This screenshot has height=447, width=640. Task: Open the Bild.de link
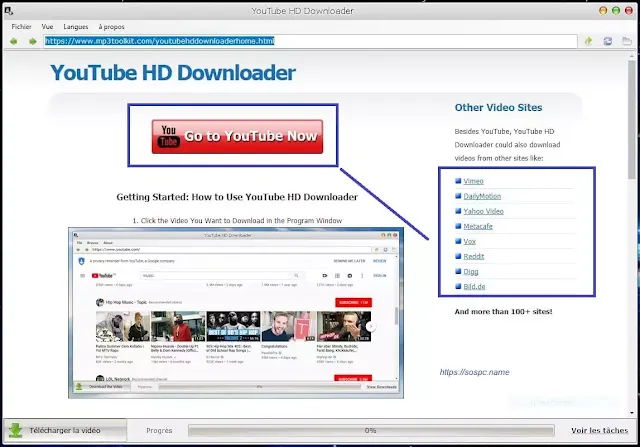pyautogui.click(x=474, y=287)
